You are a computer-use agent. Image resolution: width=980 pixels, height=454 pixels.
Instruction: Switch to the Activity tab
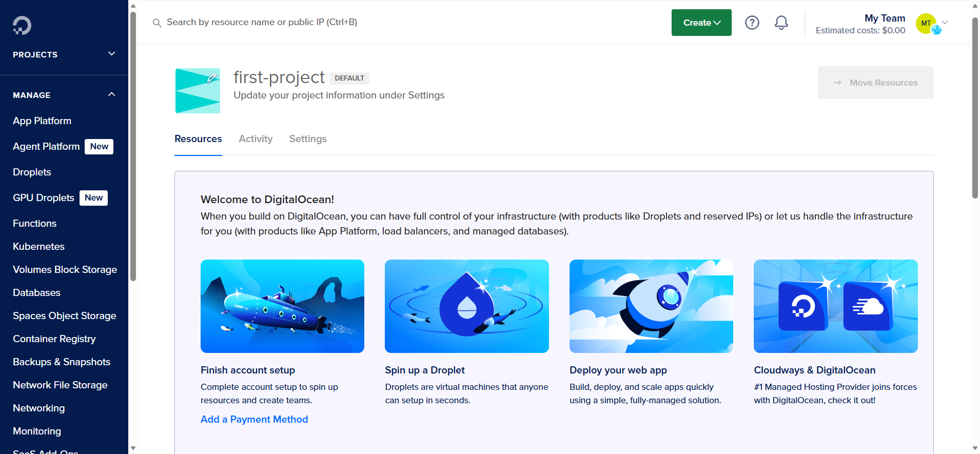click(256, 139)
